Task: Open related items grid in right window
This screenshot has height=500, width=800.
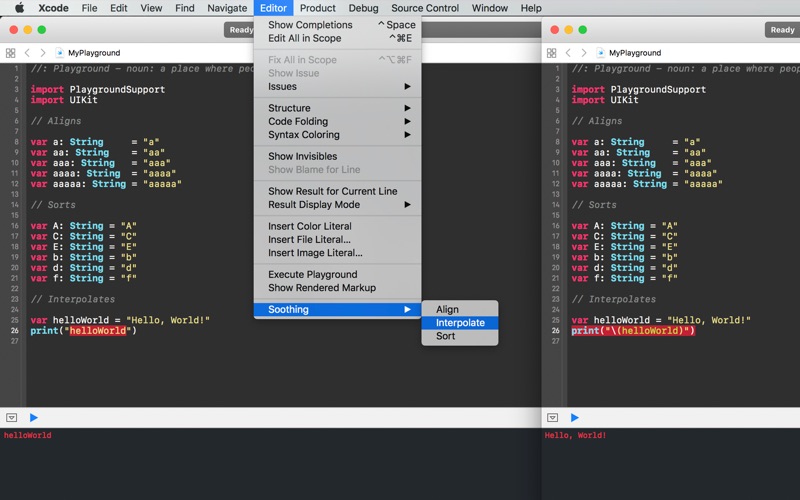Action: pos(551,53)
